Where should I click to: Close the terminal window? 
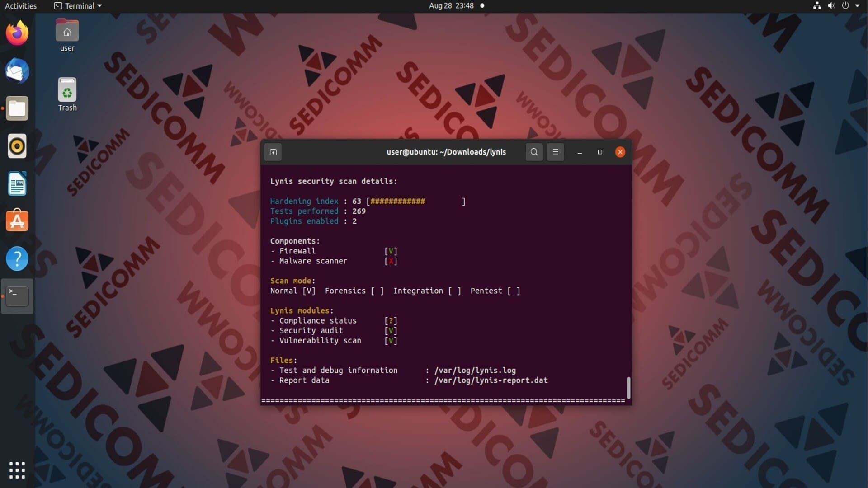coord(620,152)
